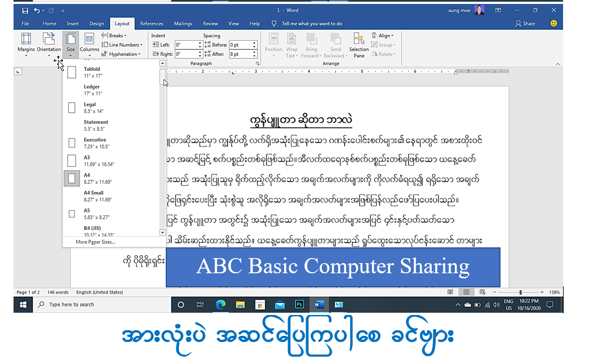Select Statement 5.5" x 8.5" paper size
This screenshot has height=364, width=589.
(111, 125)
